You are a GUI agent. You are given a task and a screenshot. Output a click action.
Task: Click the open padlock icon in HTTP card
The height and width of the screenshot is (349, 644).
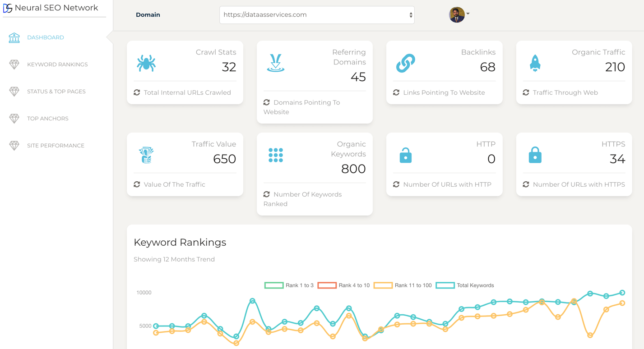[x=405, y=155]
